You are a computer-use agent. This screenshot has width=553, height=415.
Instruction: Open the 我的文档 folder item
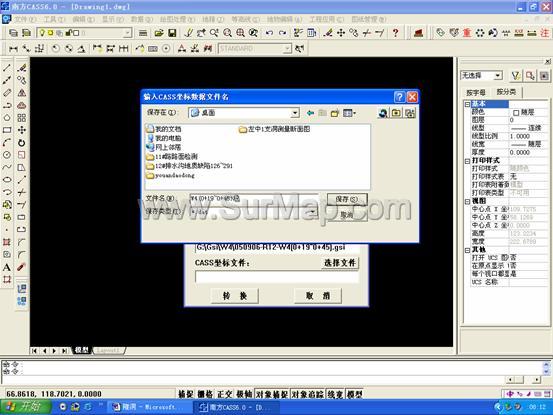click(x=164, y=129)
